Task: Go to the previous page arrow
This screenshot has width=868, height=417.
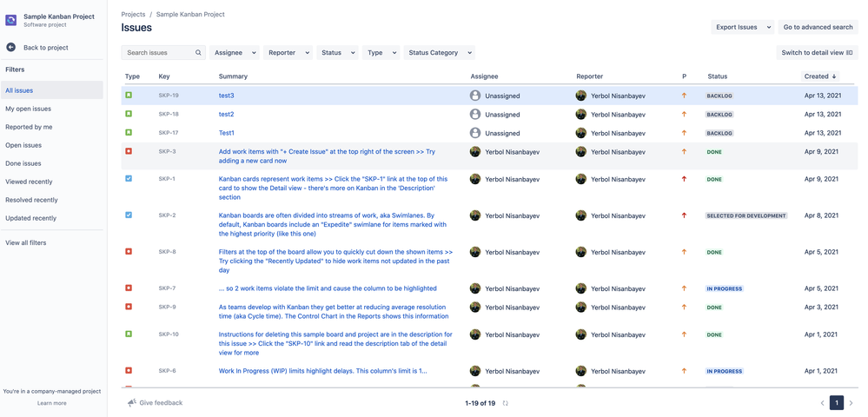Action: [x=823, y=403]
